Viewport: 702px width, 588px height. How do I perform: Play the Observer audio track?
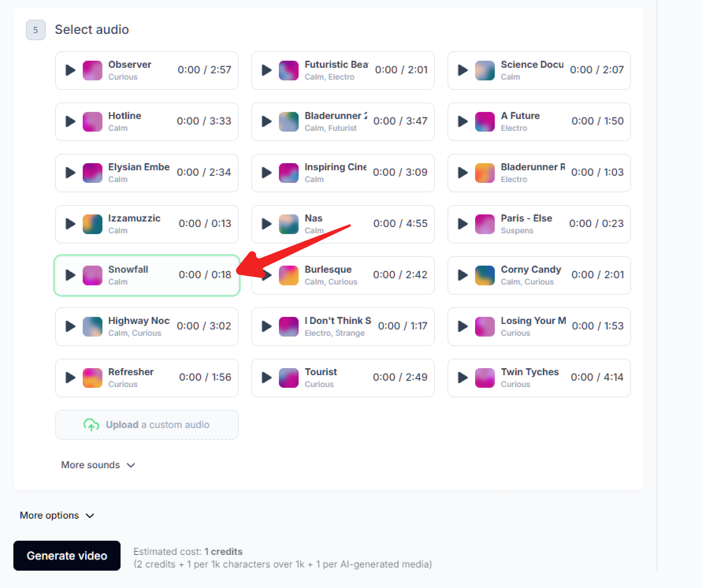pos(71,70)
